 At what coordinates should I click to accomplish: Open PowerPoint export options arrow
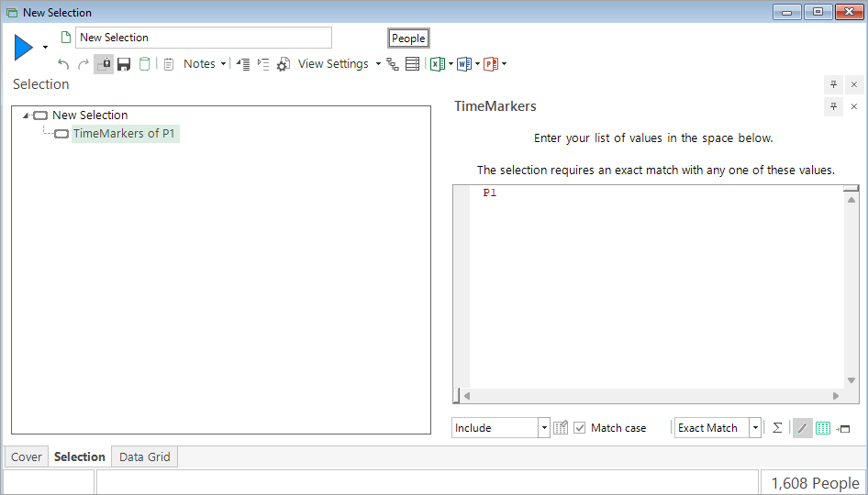pyautogui.click(x=504, y=64)
